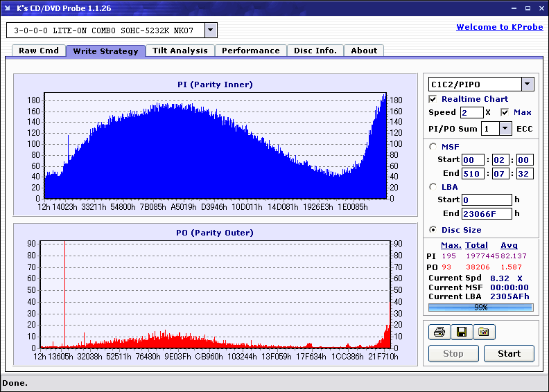Open the LITE-ON drive selection dropdown
549x392 pixels.
211,30
